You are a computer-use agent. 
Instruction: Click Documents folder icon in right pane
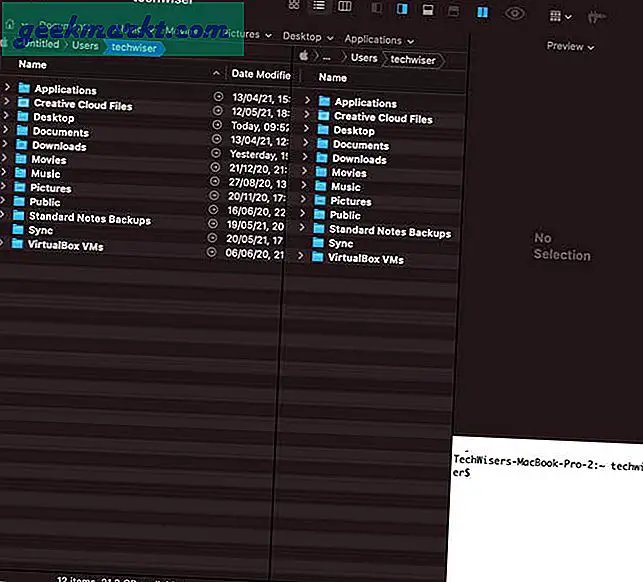pos(323,144)
